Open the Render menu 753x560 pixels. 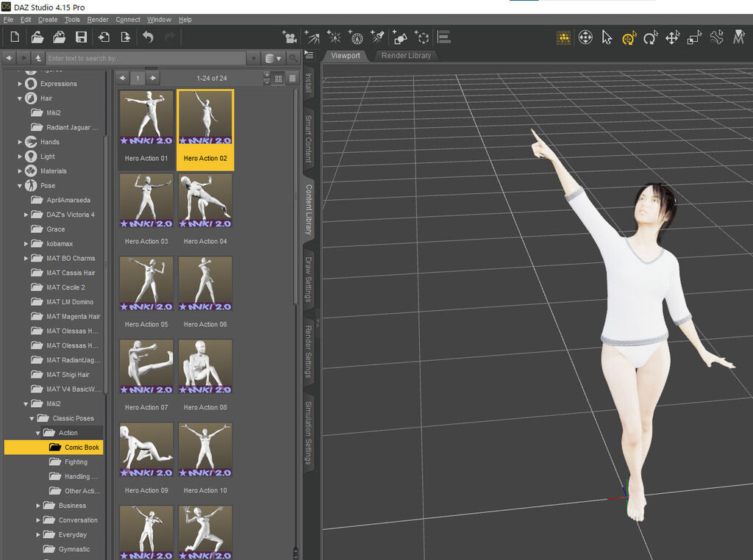click(x=97, y=19)
